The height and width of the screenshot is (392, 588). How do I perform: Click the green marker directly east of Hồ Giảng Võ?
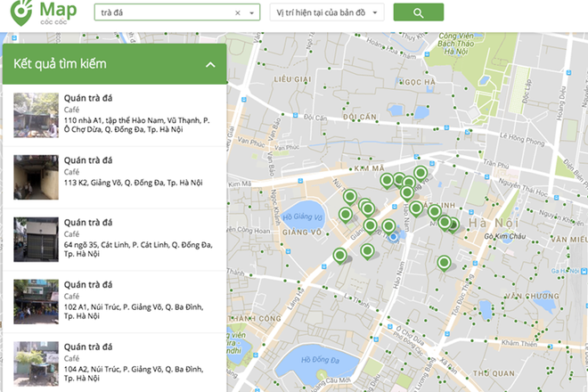pyautogui.click(x=345, y=215)
